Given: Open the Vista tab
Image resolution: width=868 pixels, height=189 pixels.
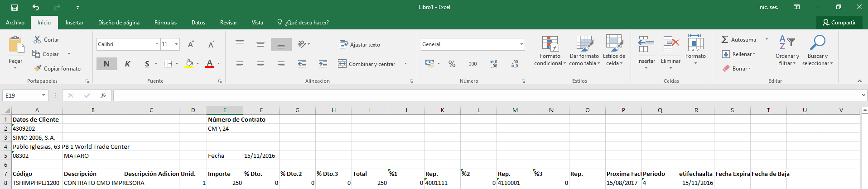Looking at the screenshot, I should 257,23.
